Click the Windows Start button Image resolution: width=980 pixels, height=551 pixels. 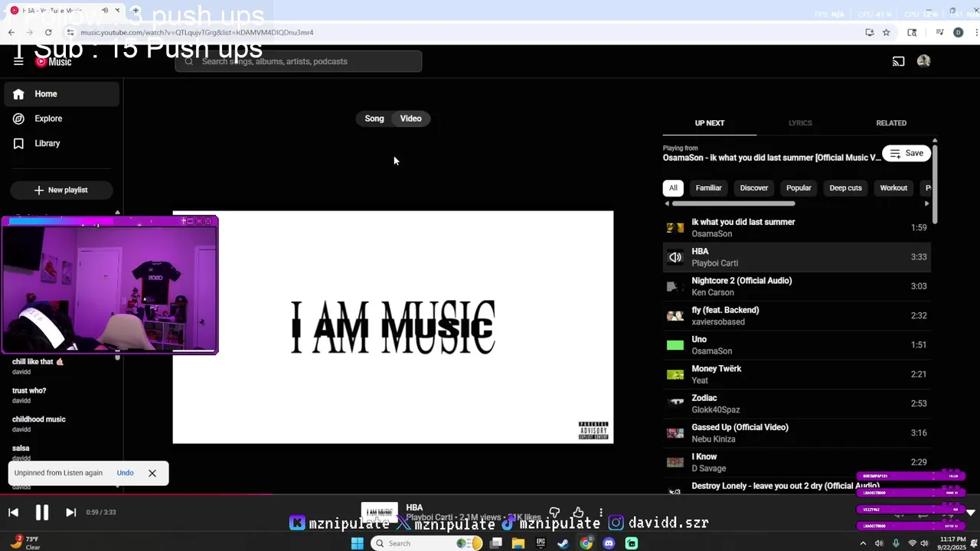[357, 543]
